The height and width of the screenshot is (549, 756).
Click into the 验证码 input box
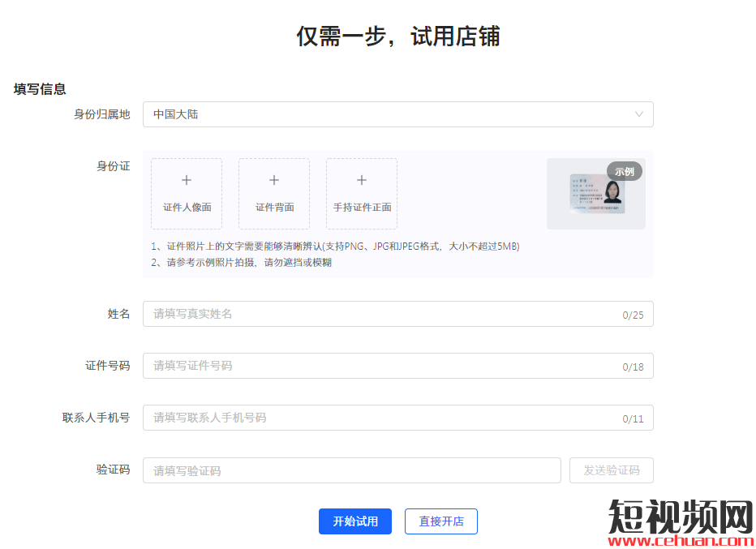point(351,470)
